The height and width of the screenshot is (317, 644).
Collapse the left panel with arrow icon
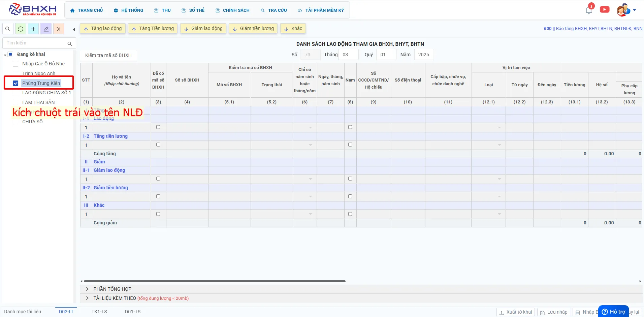pos(74,29)
